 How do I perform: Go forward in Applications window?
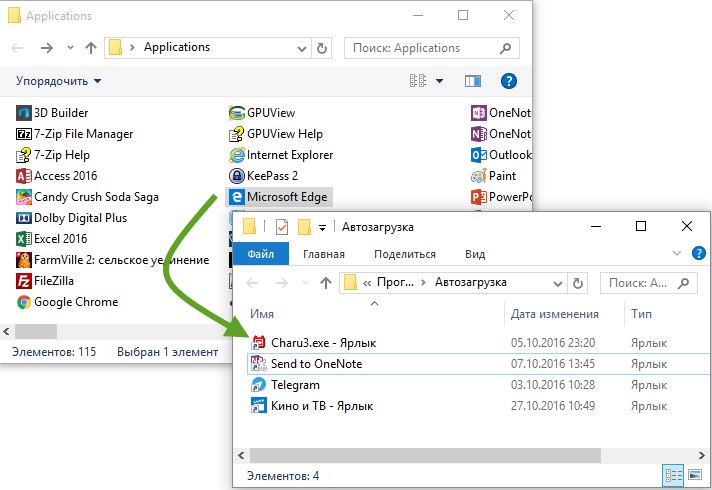click(47, 48)
